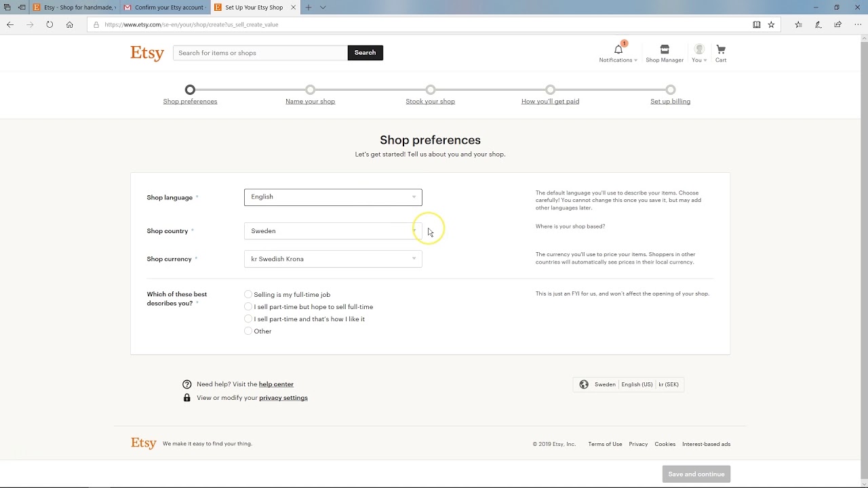
Task: Click the 'Stock your shop' progress circle
Action: pos(431,89)
